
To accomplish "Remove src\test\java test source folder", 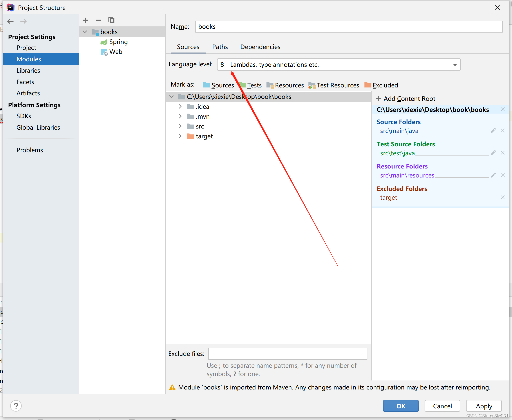I will (x=503, y=153).
